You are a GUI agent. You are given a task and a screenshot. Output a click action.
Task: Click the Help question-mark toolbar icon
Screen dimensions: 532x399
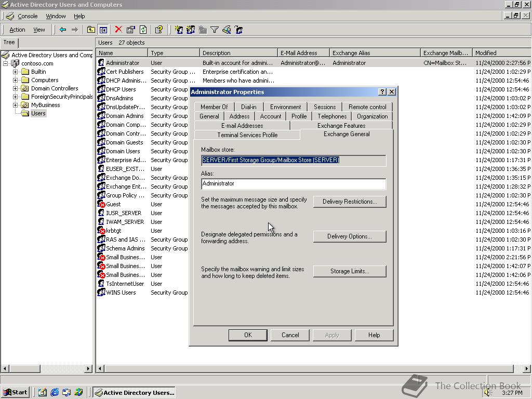coord(159,30)
